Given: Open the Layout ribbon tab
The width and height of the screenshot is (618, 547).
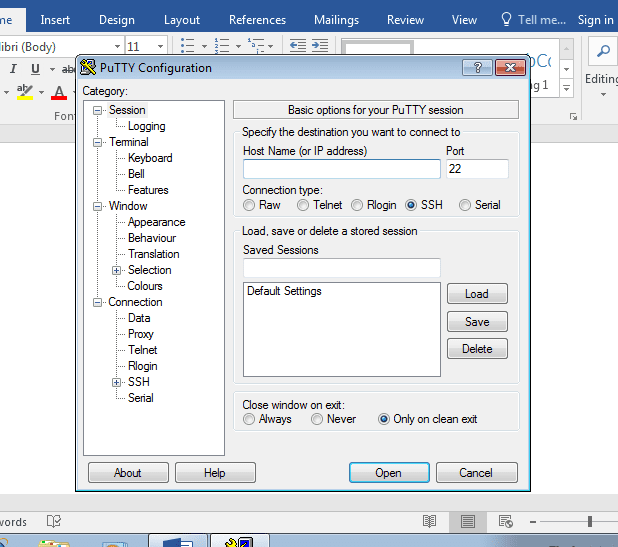Looking at the screenshot, I should coord(182,20).
